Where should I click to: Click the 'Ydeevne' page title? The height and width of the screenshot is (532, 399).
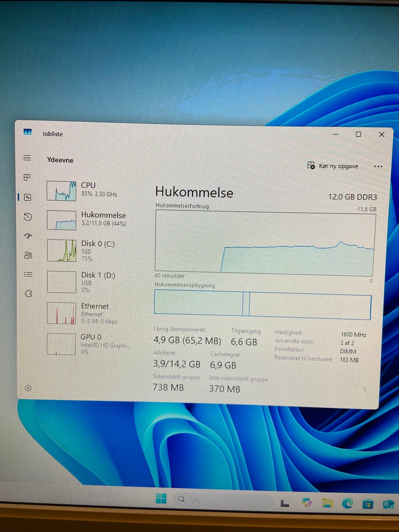[x=60, y=160]
